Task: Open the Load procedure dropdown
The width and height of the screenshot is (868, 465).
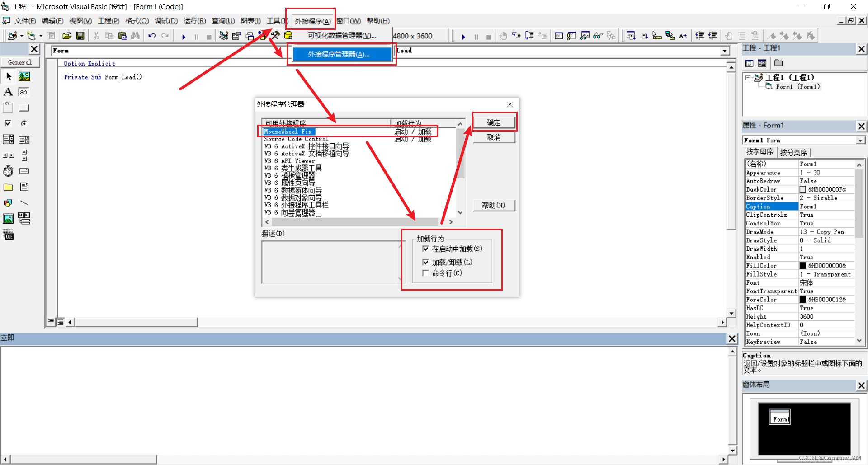Action: coord(725,51)
